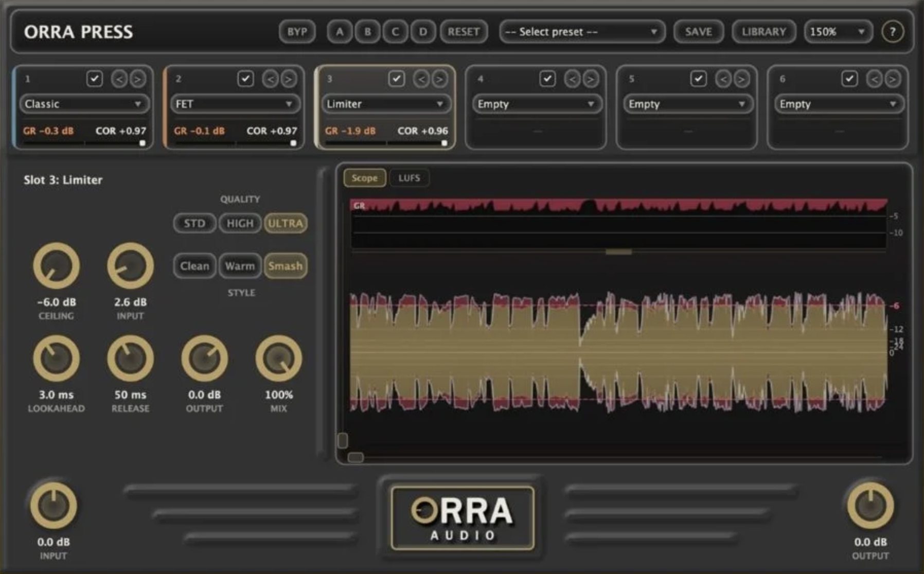Click the CEILING knob

tap(57, 266)
